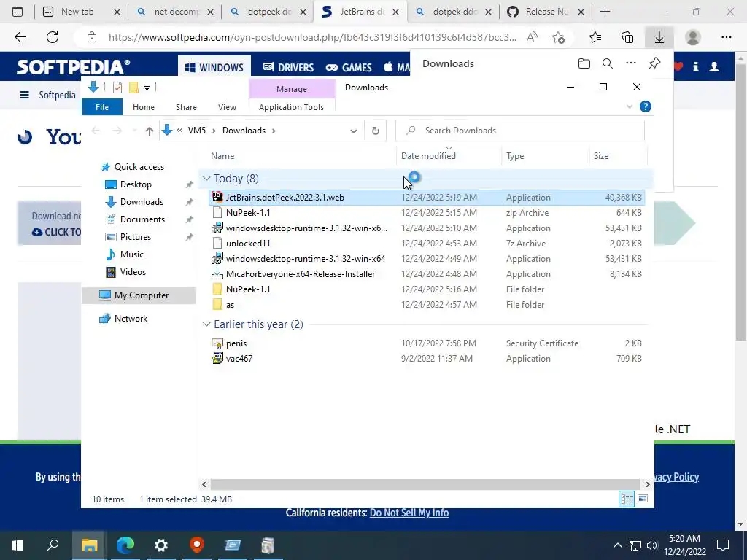
Task: Sort by Date modified column header
Action: [449, 156]
